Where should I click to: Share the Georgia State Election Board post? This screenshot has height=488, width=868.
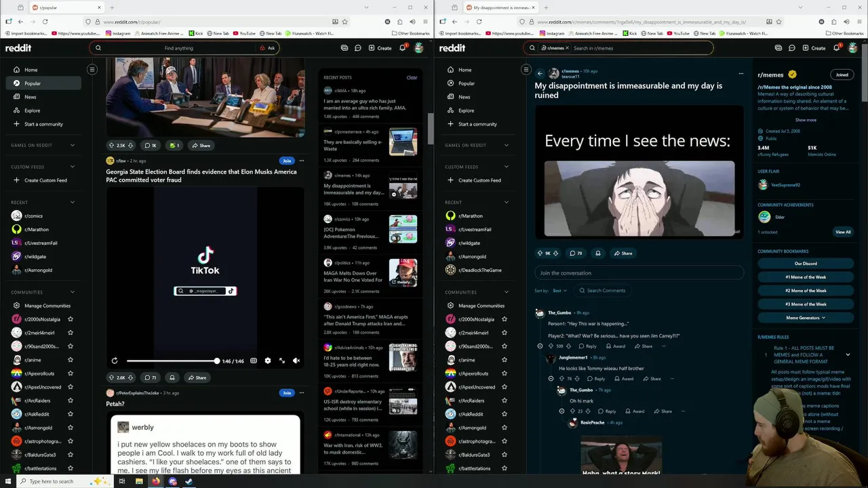[x=198, y=378]
